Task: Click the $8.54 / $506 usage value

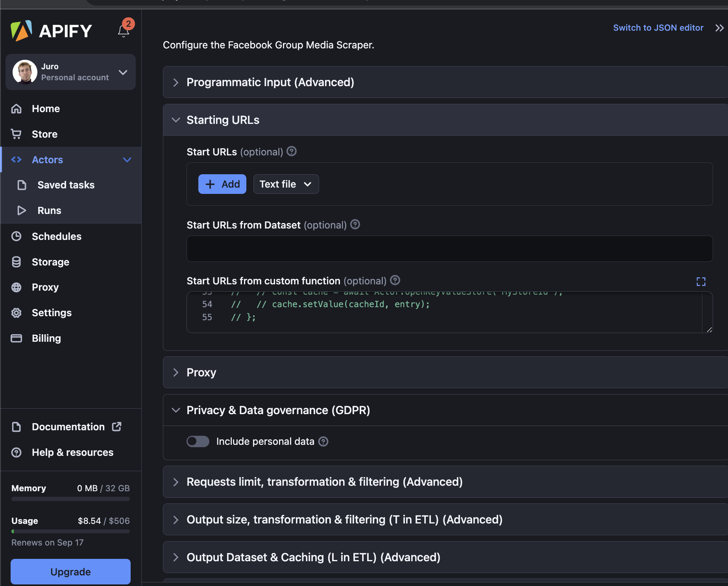Action: [104, 521]
